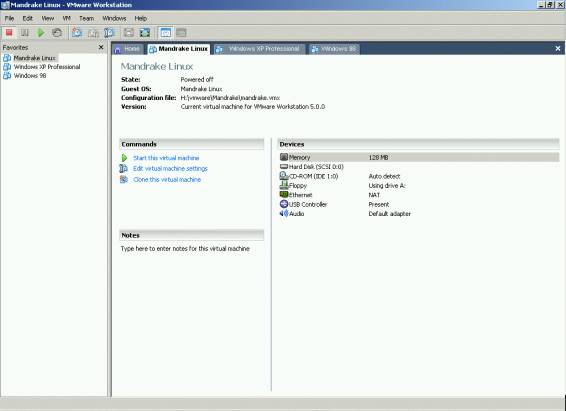Viewport: 566px width, 411px height.
Task: Click Clone this virtual machine link
Action: coord(167,179)
